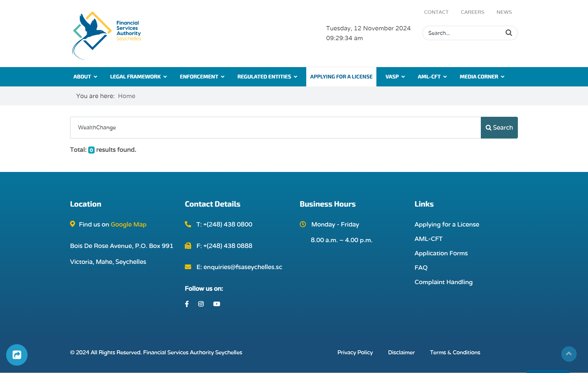Expand the VASP dropdown menu
Image resolution: width=588 pixels, height=373 pixels.
pos(395,77)
